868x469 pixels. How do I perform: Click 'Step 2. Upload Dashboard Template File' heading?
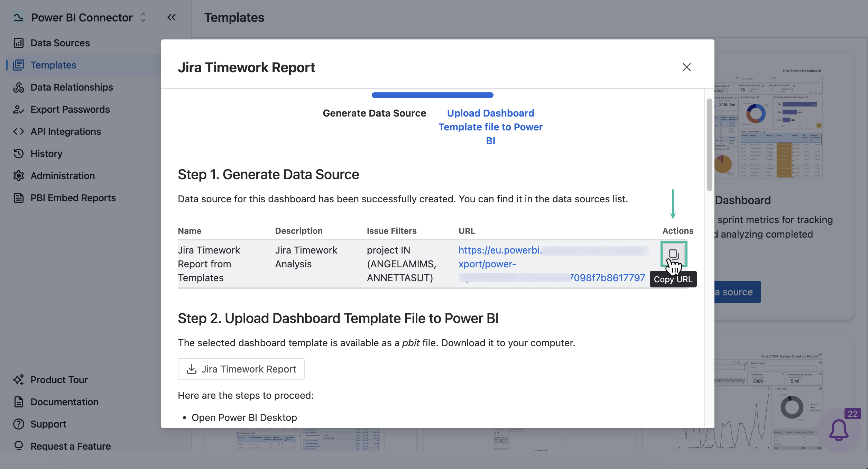coord(338,318)
